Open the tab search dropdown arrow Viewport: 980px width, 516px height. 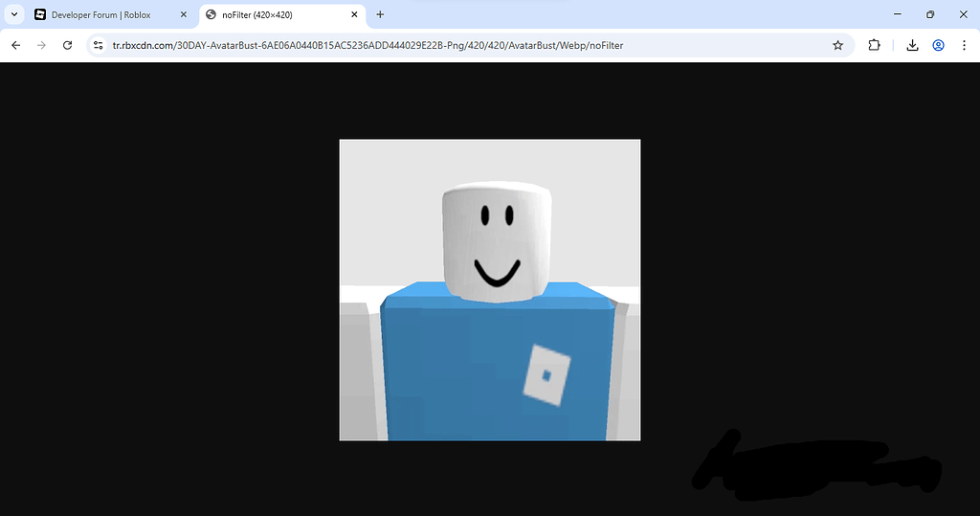[x=13, y=14]
